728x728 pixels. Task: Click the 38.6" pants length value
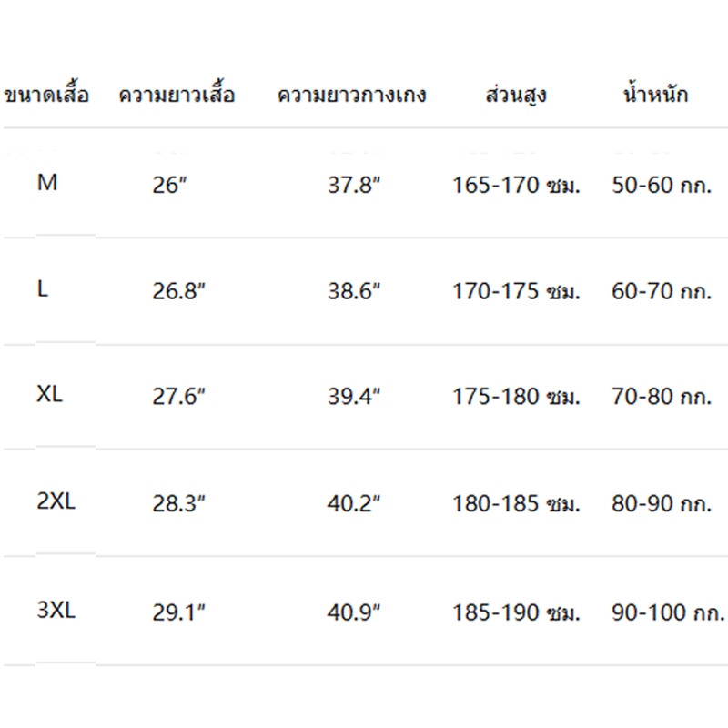point(354,291)
